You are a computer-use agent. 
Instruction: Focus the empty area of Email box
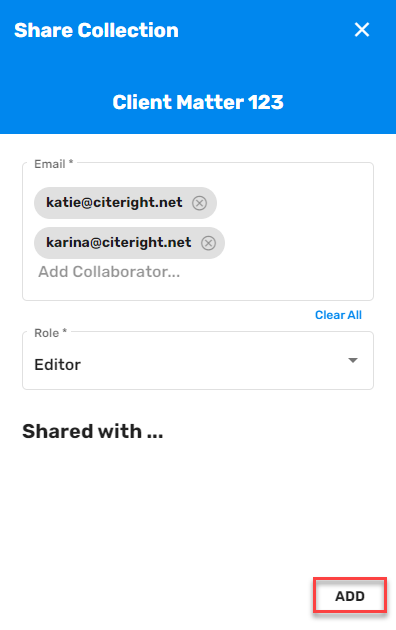pyautogui.click(x=297, y=225)
